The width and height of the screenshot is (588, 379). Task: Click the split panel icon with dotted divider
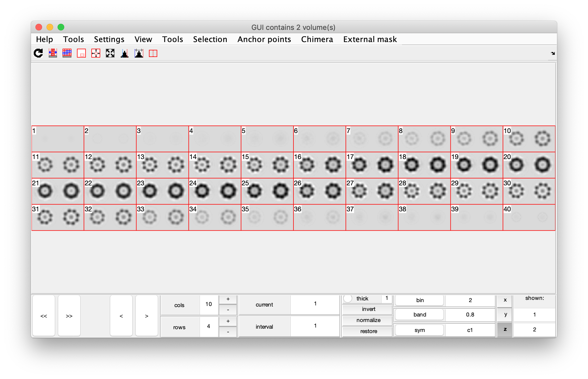point(153,53)
